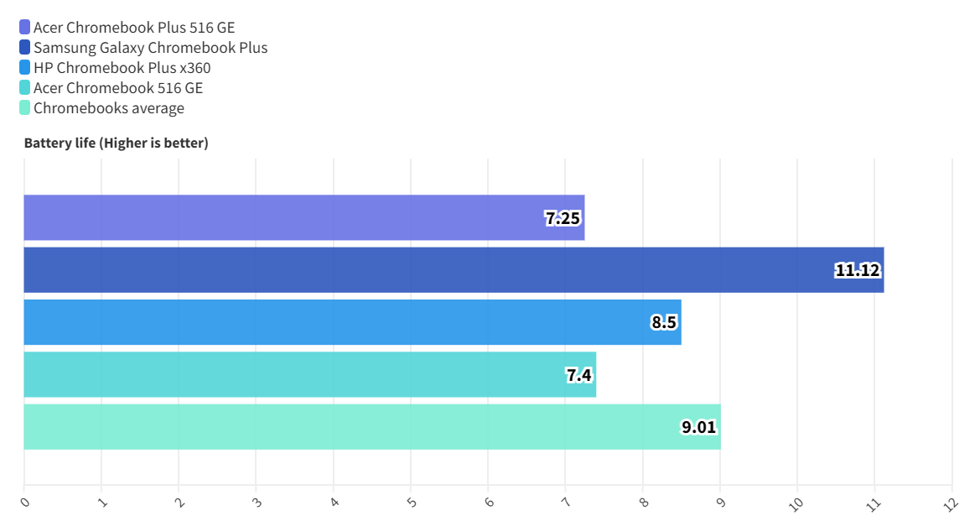
Task: Toggle the Samsung Galaxy Chromebook Plus legend label
Action: tap(150, 47)
